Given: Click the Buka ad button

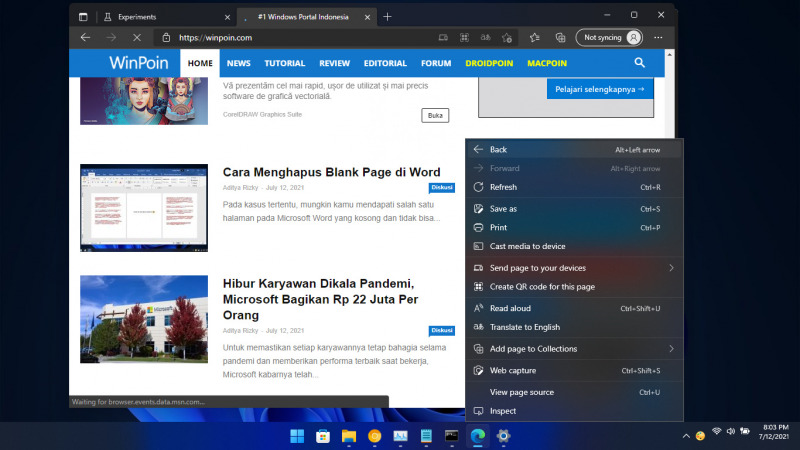Looking at the screenshot, I should click(x=435, y=115).
